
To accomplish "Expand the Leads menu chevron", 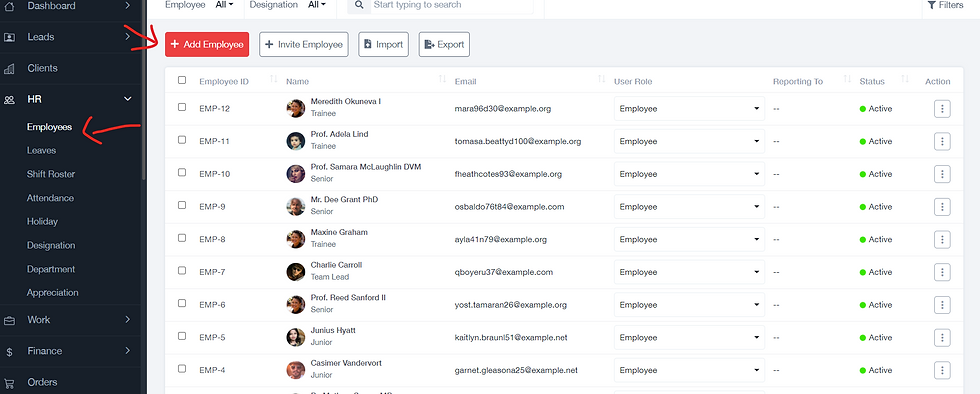I will [x=128, y=37].
